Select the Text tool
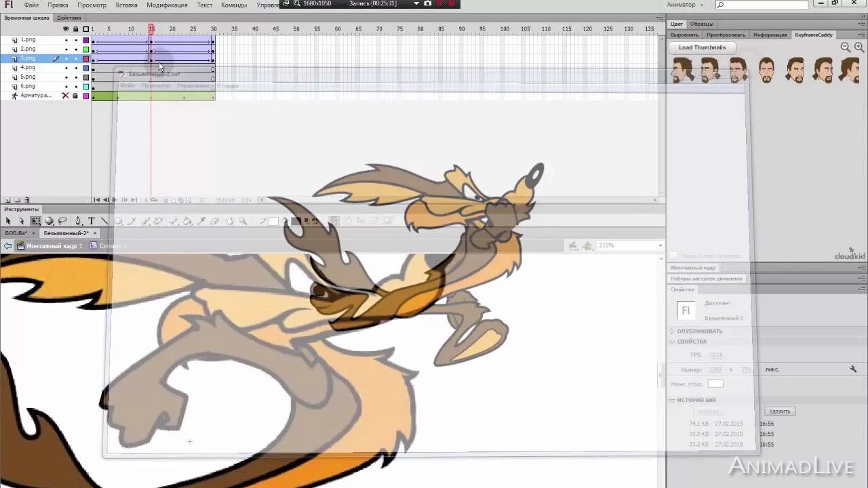The width and height of the screenshot is (868, 488). (x=91, y=221)
